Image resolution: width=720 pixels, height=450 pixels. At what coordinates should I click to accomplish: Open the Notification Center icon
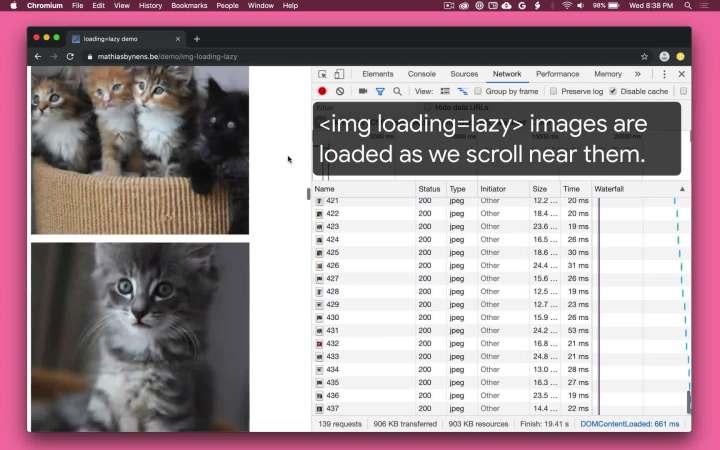tap(704, 6)
